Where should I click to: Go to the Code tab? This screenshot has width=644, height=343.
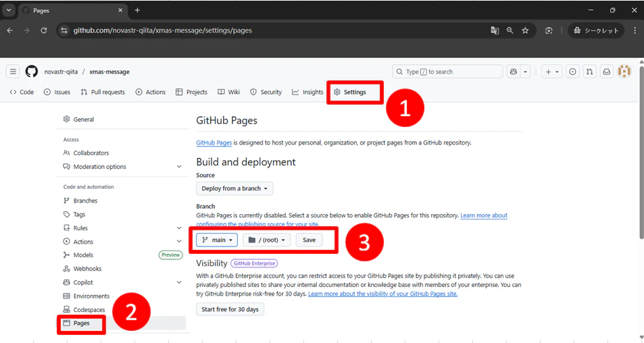click(x=22, y=92)
